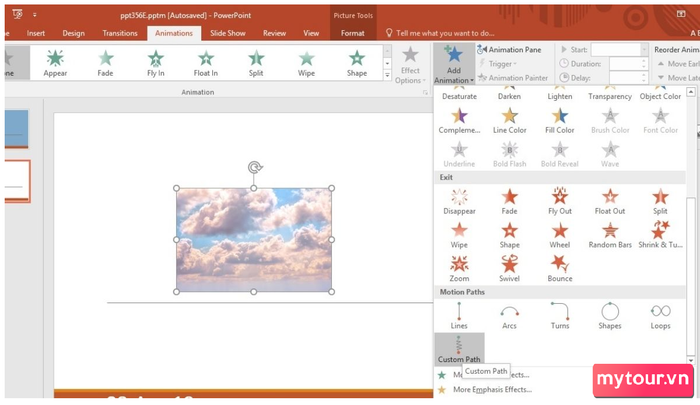Image resolution: width=700 pixels, height=405 pixels.
Task: Apply the Lighten emphasis effect
Action: click(x=560, y=93)
